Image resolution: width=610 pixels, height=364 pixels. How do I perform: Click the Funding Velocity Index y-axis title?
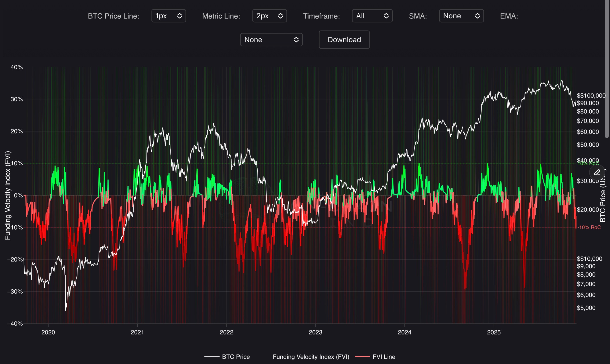[8, 195]
